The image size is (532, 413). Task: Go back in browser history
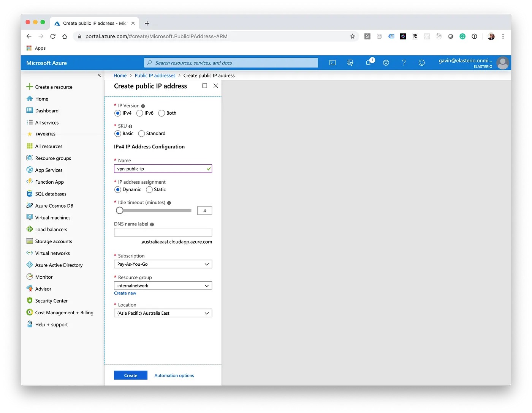[x=29, y=36]
